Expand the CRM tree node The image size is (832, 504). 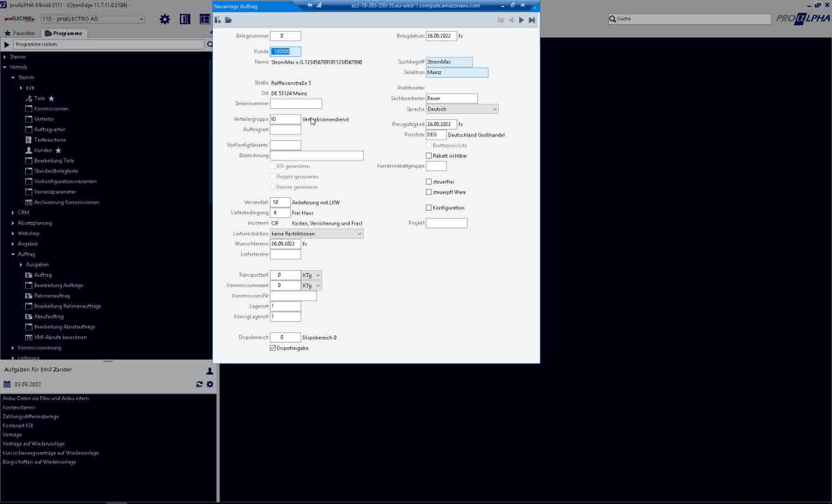13,213
